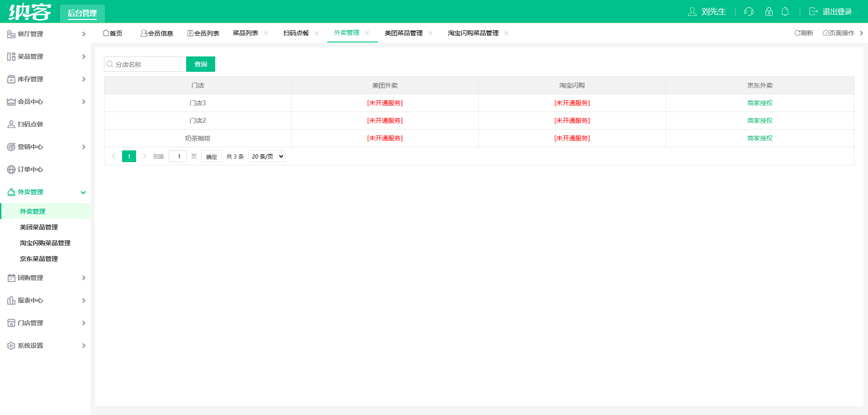
Task: Focus the 分店名称 search field
Action: click(x=145, y=64)
